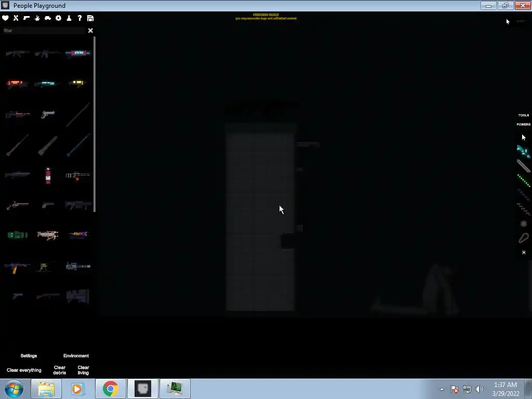
Task: Select the red-orange glowing blaster item
Action: pyautogui.click(x=17, y=84)
